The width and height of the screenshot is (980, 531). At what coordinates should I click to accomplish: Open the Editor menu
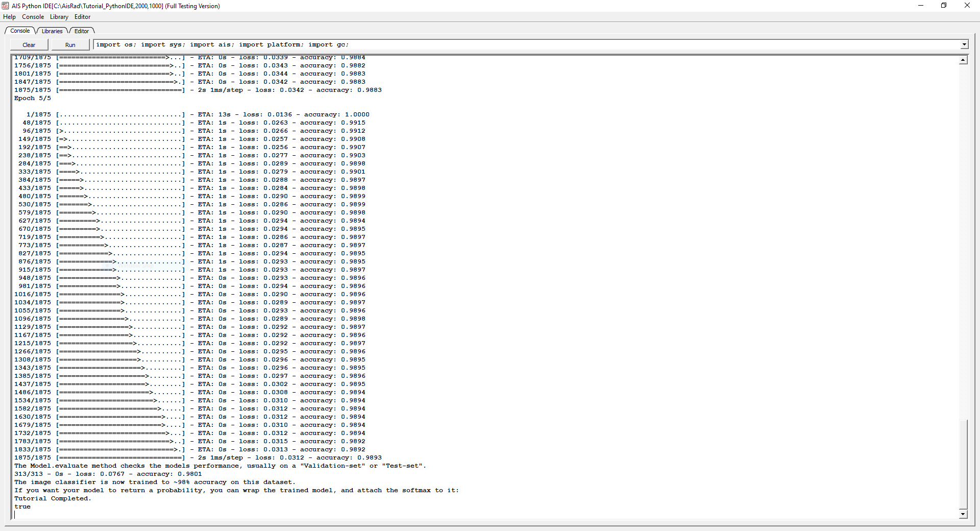[82, 17]
